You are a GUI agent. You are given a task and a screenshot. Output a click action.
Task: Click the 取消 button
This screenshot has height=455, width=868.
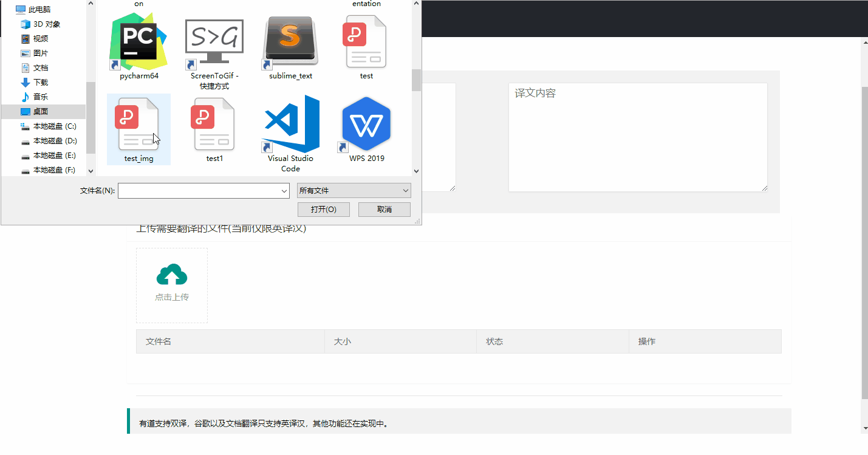point(384,210)
